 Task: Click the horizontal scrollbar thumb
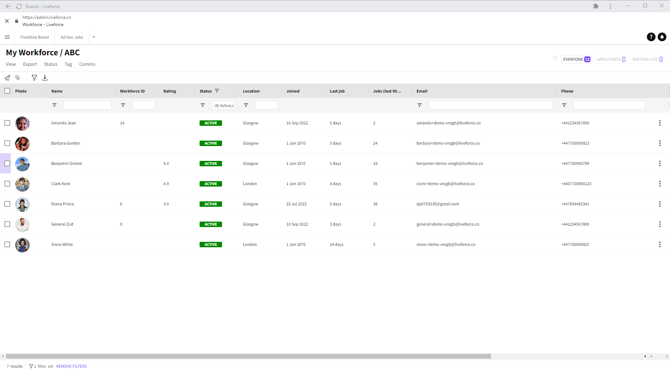pyautogui.click(x=248, y=356)
